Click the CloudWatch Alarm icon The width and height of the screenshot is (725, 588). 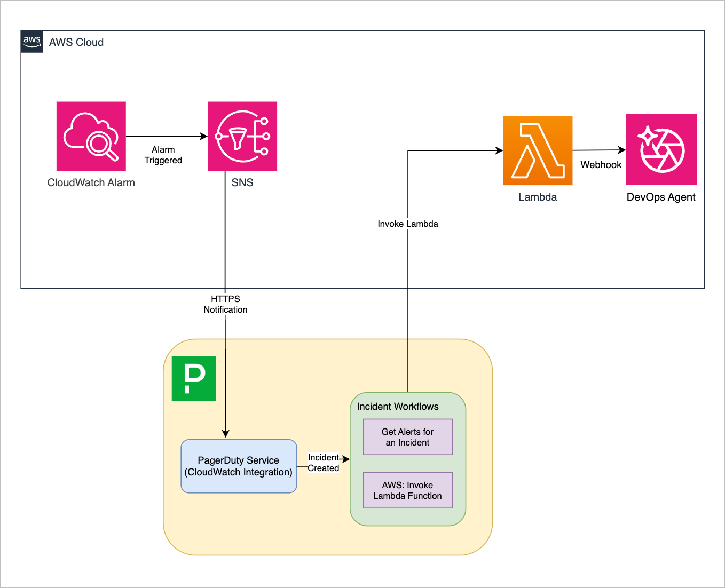click(91, 136)
